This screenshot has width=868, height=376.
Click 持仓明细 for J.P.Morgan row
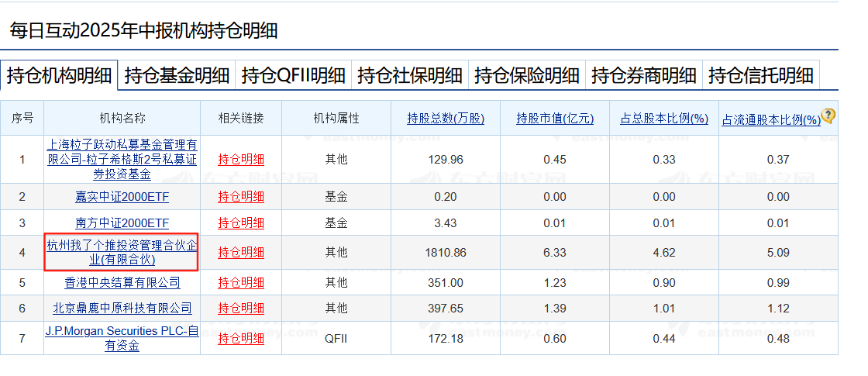click(x=241, y=338)
